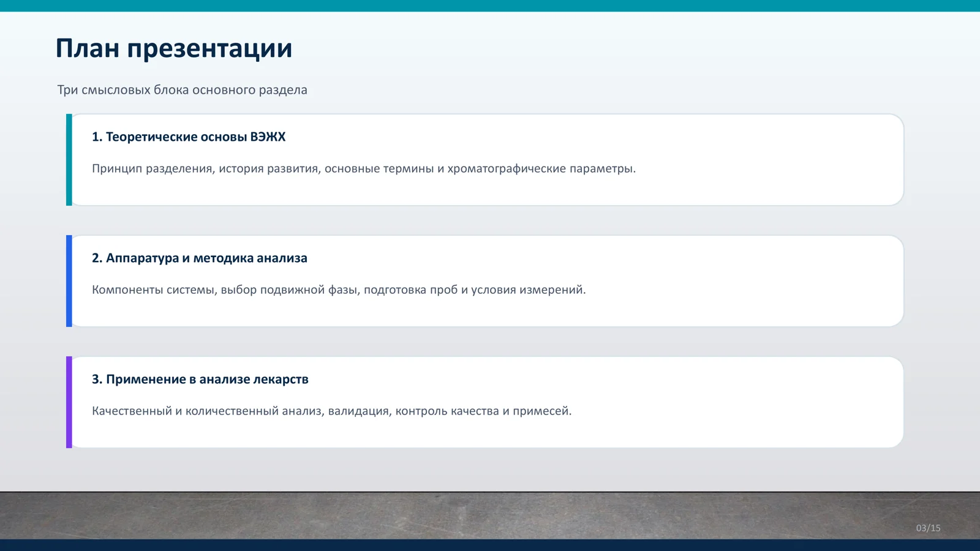Screen dimensions: 980x551
Task: Select text starting "Качественный и количественный анализ"
Action: pos(331,411)
